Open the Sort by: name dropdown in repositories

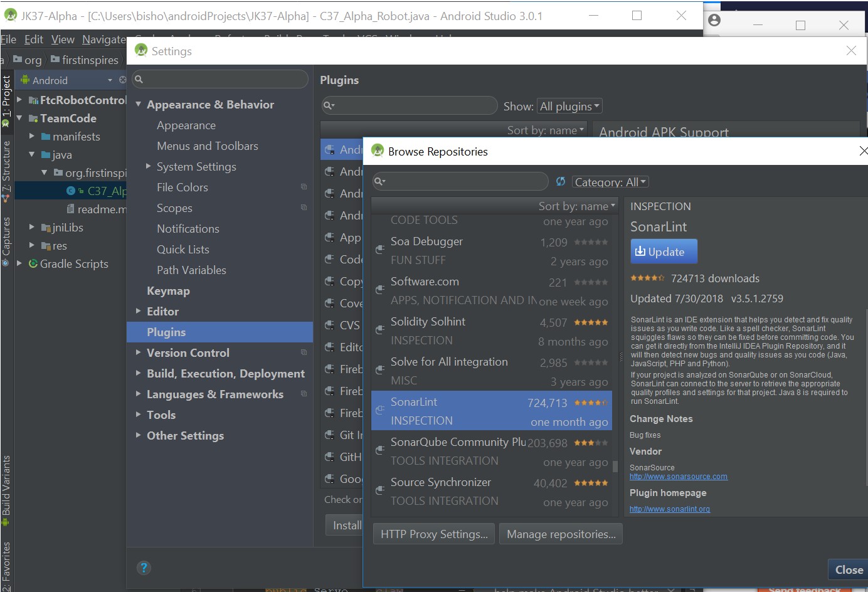point(577,206)
